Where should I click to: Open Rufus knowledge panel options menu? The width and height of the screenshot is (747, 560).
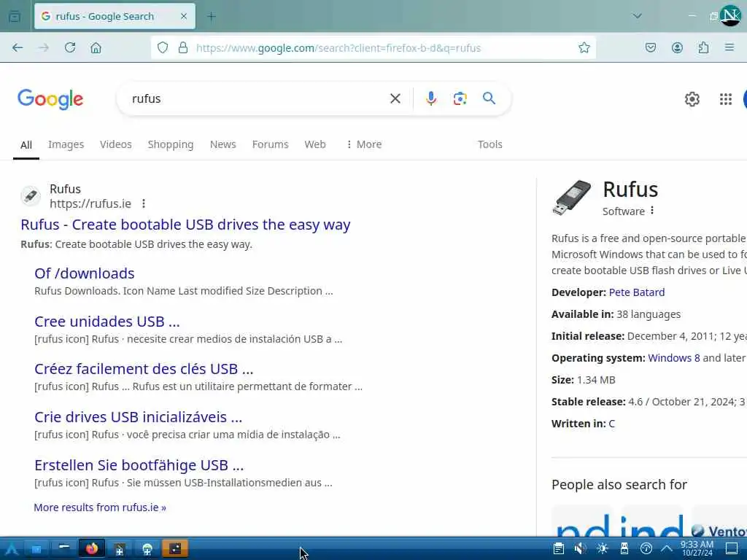click(x=652, y=211)
